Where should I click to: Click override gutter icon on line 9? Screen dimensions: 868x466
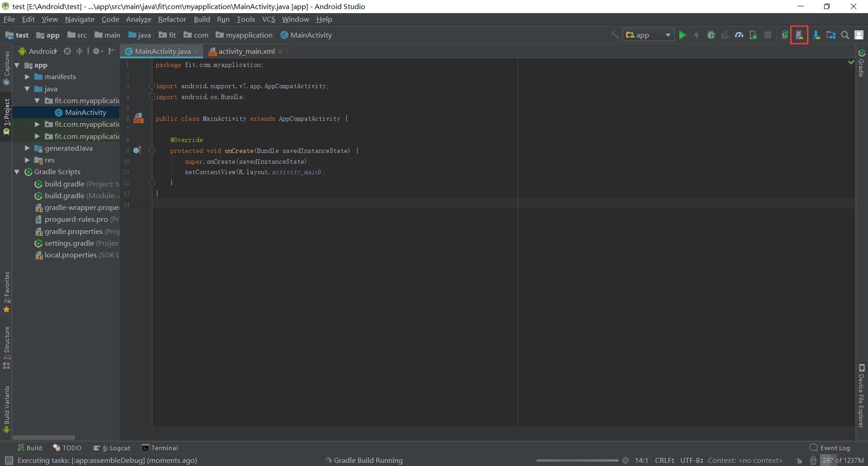137,150
